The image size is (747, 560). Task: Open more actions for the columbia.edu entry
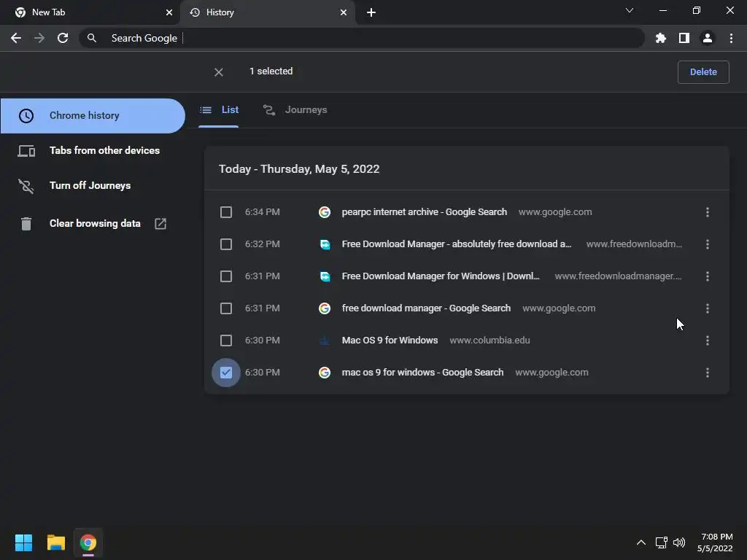click(708, 341)
